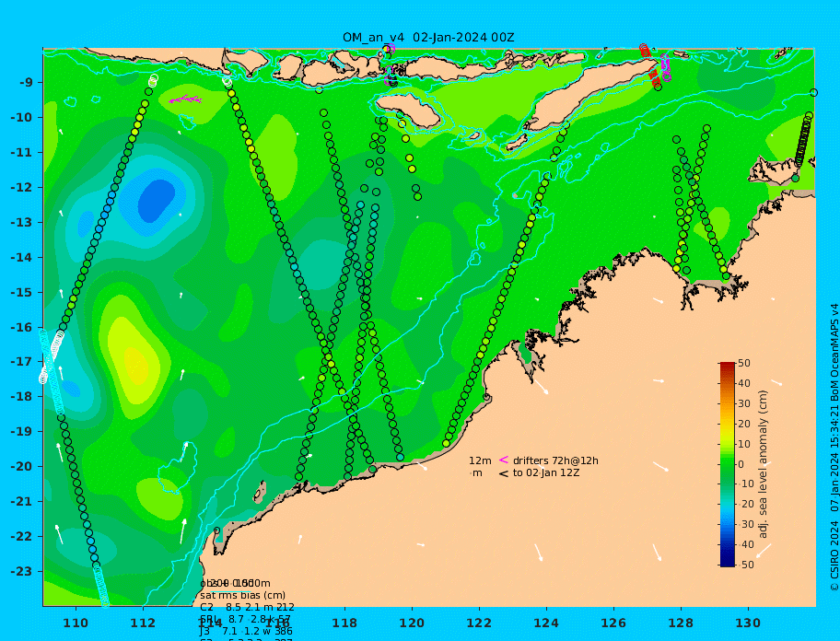The image size is (840, 641).
Task: Click the 'sat rms bias (cm)' text
Action: point(242,595)
